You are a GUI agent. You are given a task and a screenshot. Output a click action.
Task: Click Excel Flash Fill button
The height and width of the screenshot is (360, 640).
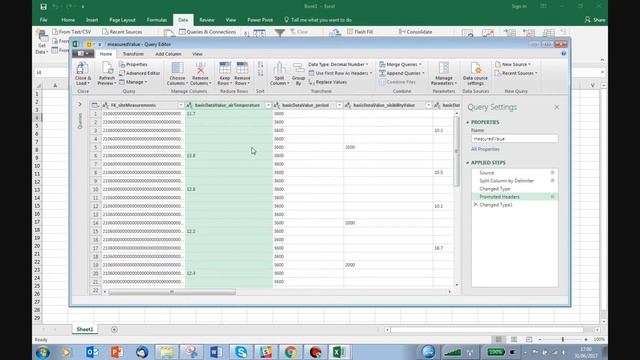(x=360, y=31)
